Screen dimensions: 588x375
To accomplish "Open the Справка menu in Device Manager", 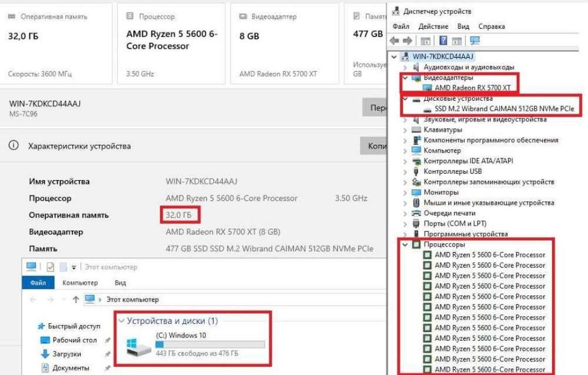I will click(x=492, y=26).
